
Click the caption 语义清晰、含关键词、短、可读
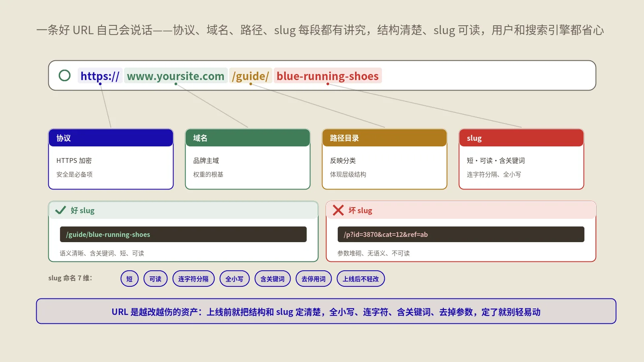(102, 253)
